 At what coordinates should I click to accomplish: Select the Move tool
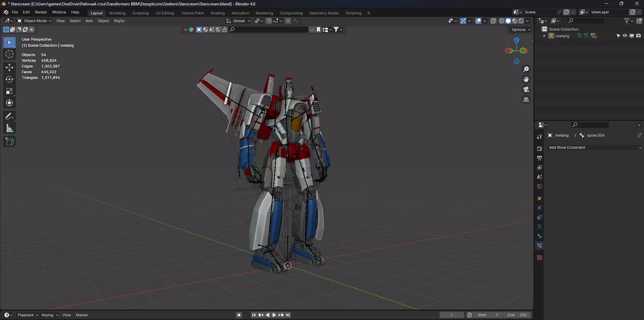tap(9, 67)
